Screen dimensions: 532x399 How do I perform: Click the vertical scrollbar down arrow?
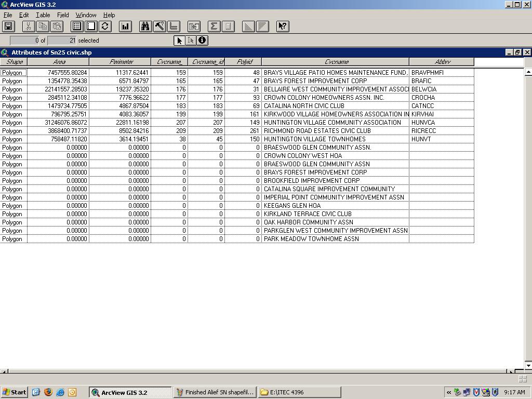pos(528,366)
